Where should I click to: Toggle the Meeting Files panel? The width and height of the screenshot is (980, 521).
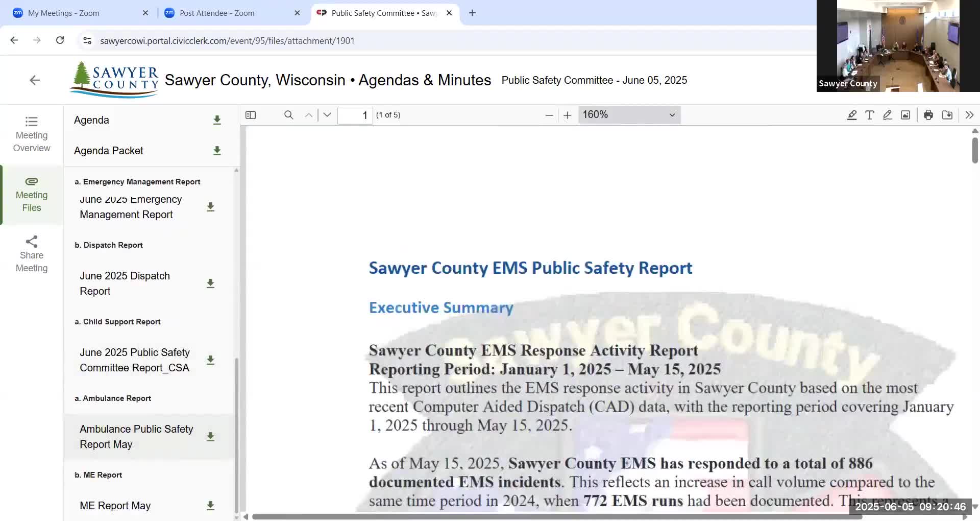[31, 195]
